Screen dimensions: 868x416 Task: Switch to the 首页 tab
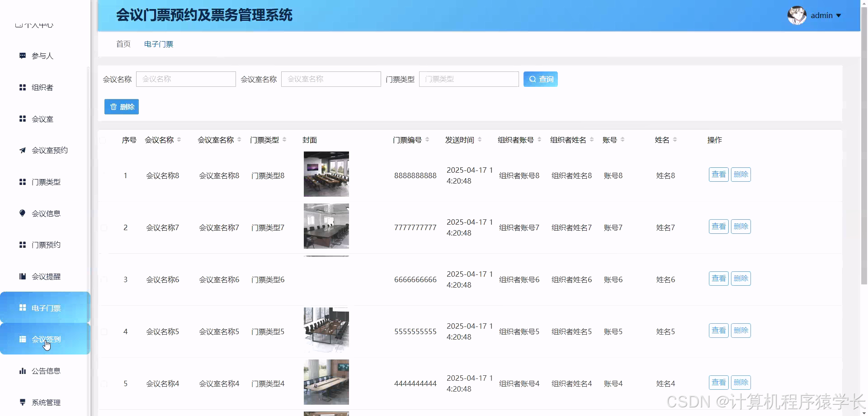tap(123, 44)
